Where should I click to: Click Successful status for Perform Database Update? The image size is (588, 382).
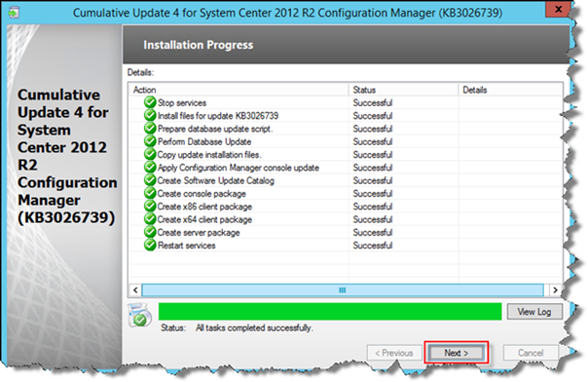(x=373, y=142)
